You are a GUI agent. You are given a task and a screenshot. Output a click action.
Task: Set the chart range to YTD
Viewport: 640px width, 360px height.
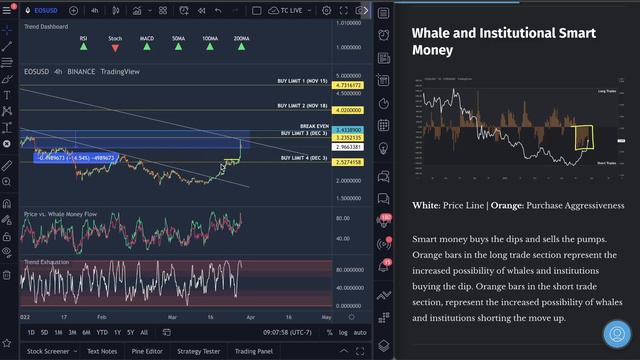pos(102,333)
